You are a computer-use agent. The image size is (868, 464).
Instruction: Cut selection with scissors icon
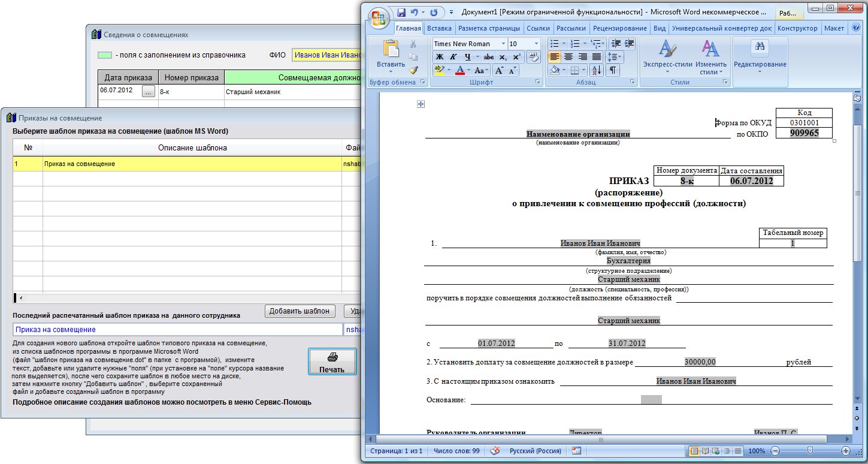(413, 44)
